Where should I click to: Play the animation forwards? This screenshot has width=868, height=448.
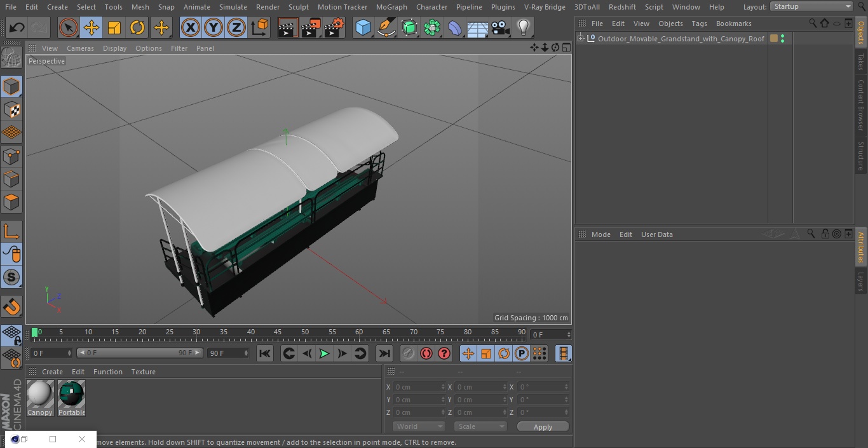(324, 353)
